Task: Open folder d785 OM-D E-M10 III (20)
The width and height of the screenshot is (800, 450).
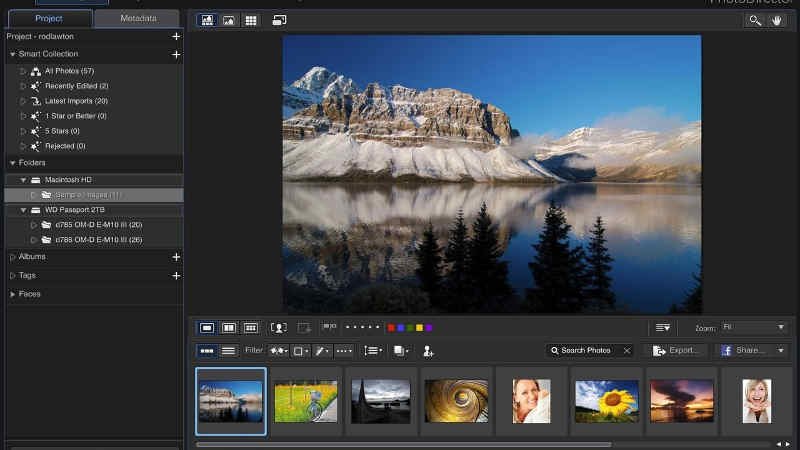Action: pyautogui.click(x=98, y=225)
